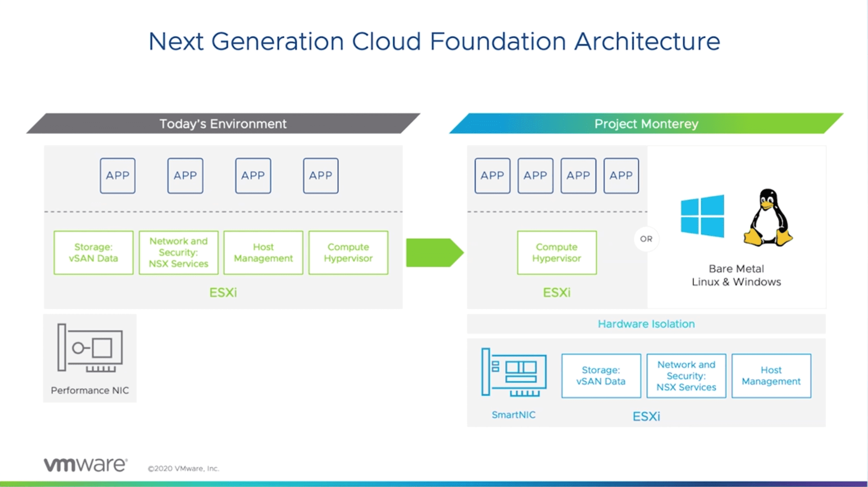
Task: Click the green ESXi label in Today's Environment
Action: coord(223,293)
